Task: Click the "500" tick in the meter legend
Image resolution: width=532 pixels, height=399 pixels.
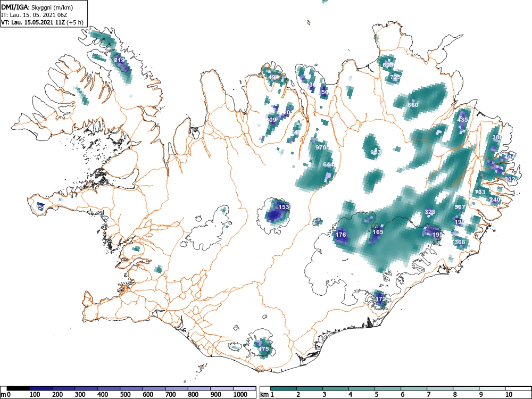Action: 126,395
